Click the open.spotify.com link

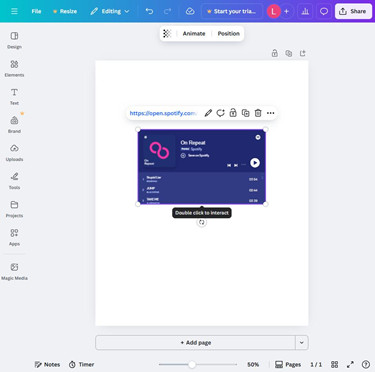click(x=163, y=113)
